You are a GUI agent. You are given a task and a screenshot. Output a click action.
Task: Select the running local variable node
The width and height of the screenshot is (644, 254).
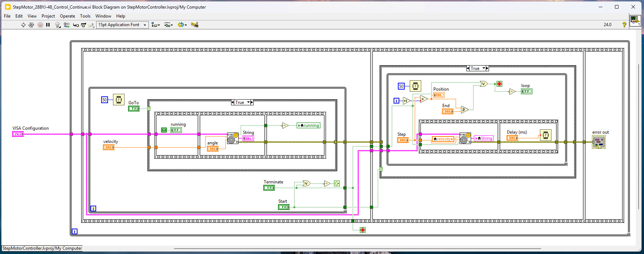click(309, 125)
